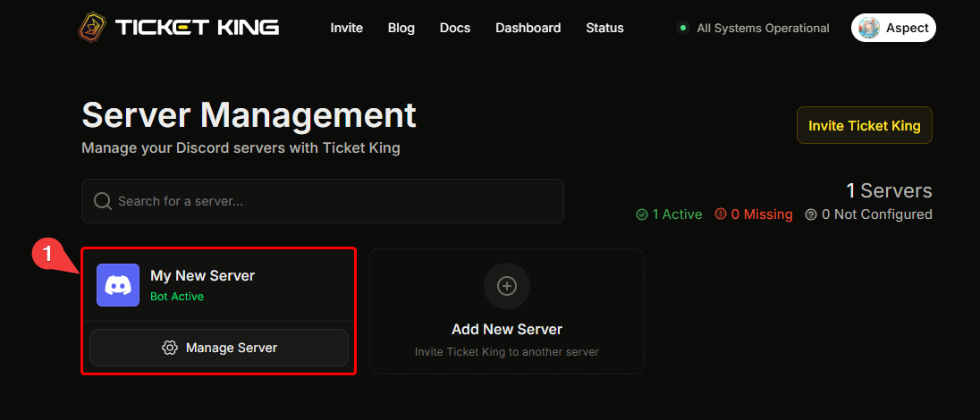Click the Server Management heading
Image resolution: width=980 pixels, height=420 pixels.
tap(249, 115)
